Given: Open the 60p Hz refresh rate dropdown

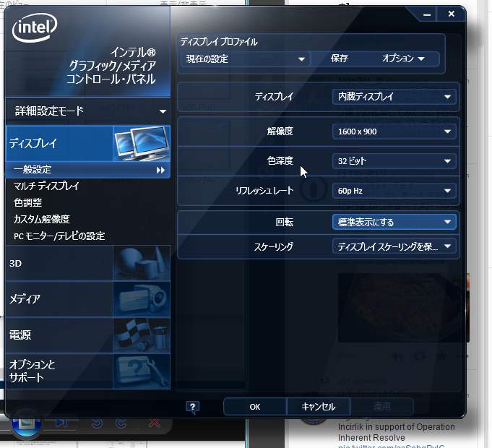Looking at the screenshot, I should (394, 191).
